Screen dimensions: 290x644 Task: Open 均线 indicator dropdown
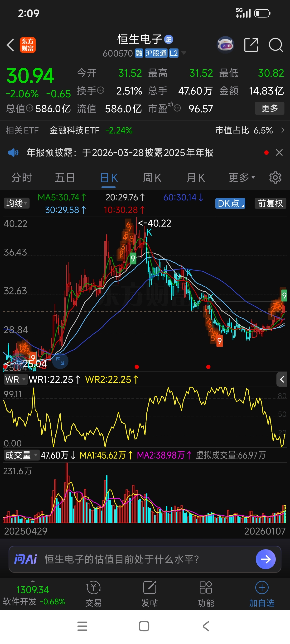coord(16,203)
